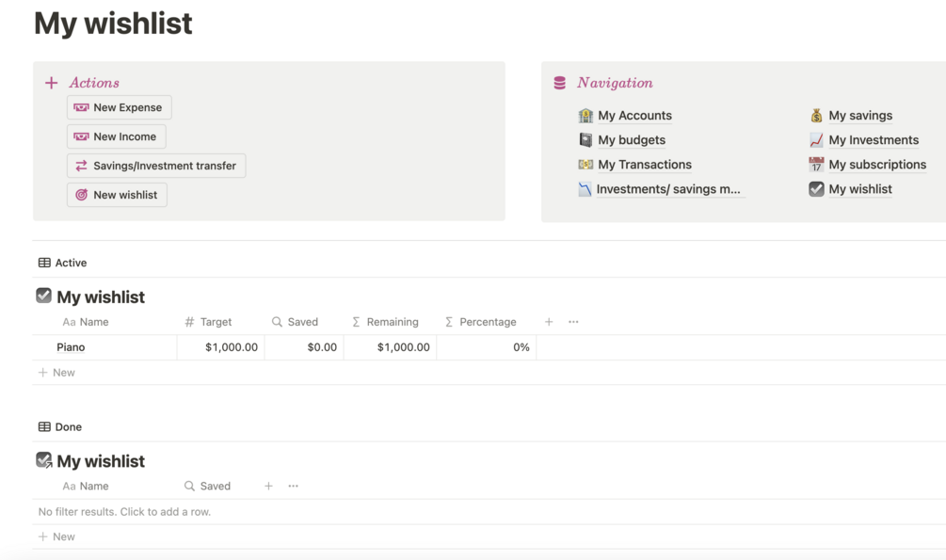This screenshot has width=946, height=560.
Task: Click the Percentage cell for Piano
Action: tap(486, 347)
